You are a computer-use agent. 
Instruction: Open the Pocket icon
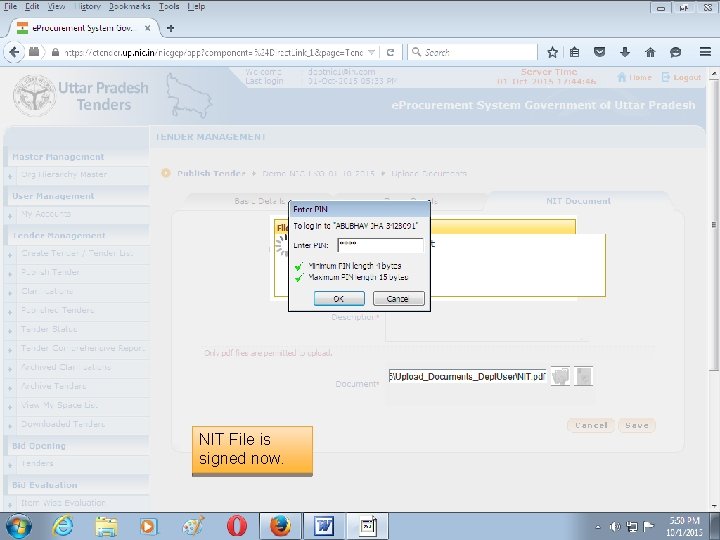click(x=599, y=52)
